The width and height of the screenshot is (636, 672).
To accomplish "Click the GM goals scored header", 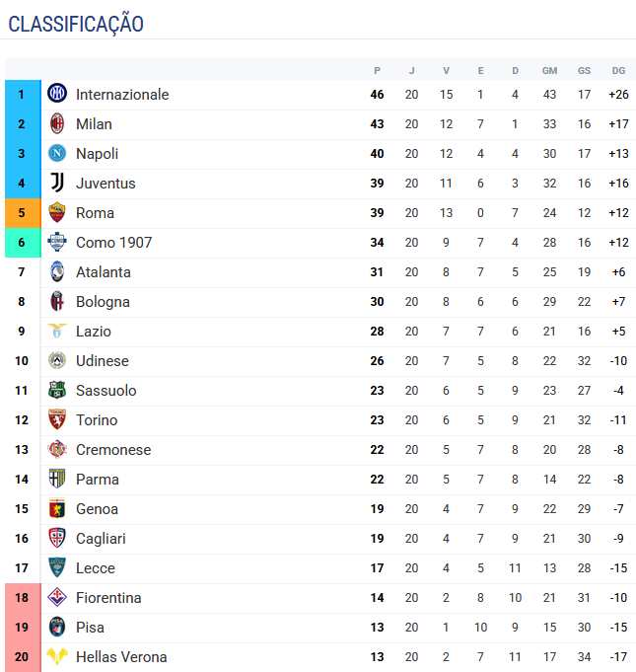I will point(549,70).
